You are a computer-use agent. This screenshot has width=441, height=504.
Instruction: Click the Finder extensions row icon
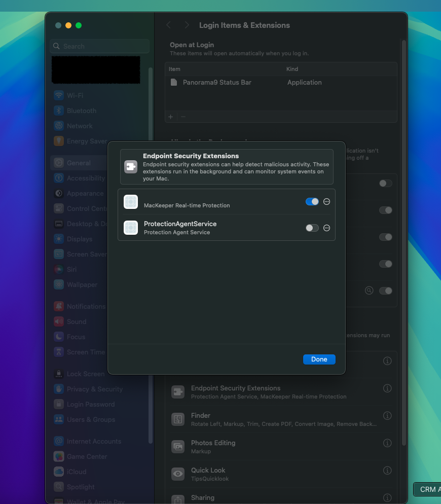178,419
